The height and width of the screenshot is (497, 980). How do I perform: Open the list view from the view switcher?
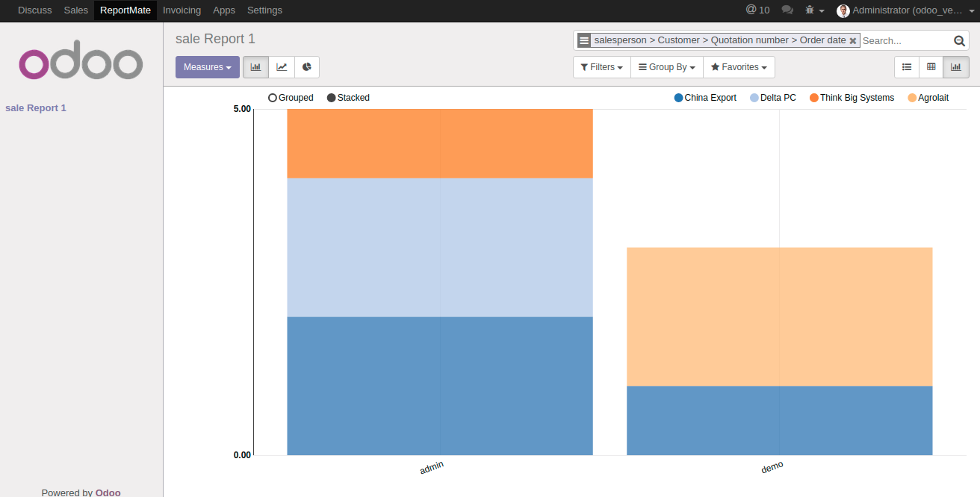[906, 66]
